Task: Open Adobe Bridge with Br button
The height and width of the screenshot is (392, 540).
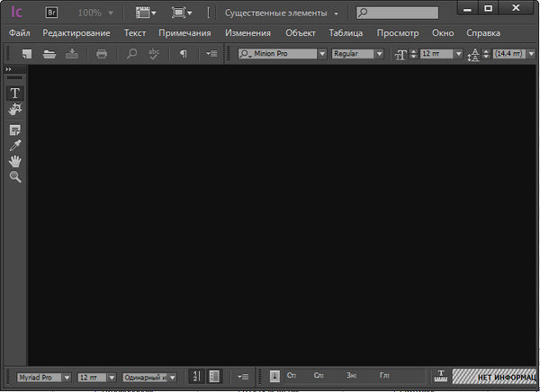Action: click(x=51, y=13)
